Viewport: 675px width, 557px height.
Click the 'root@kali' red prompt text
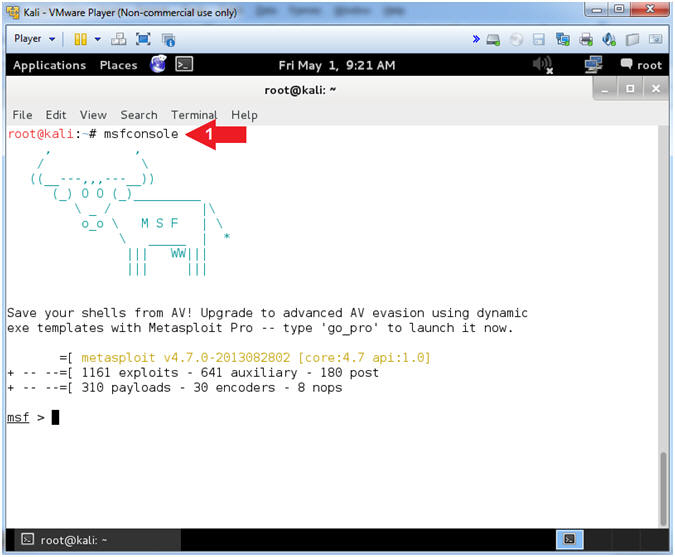tap(40, 134)
